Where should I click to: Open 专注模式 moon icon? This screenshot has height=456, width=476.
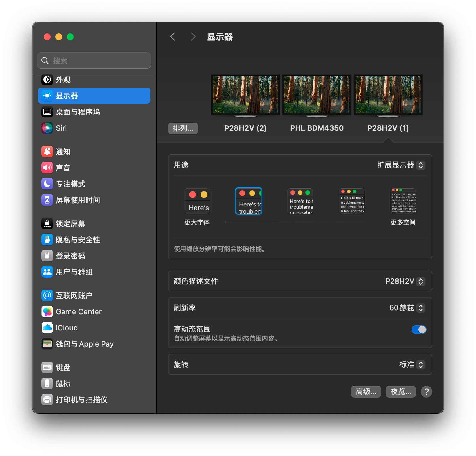[47, 184]
